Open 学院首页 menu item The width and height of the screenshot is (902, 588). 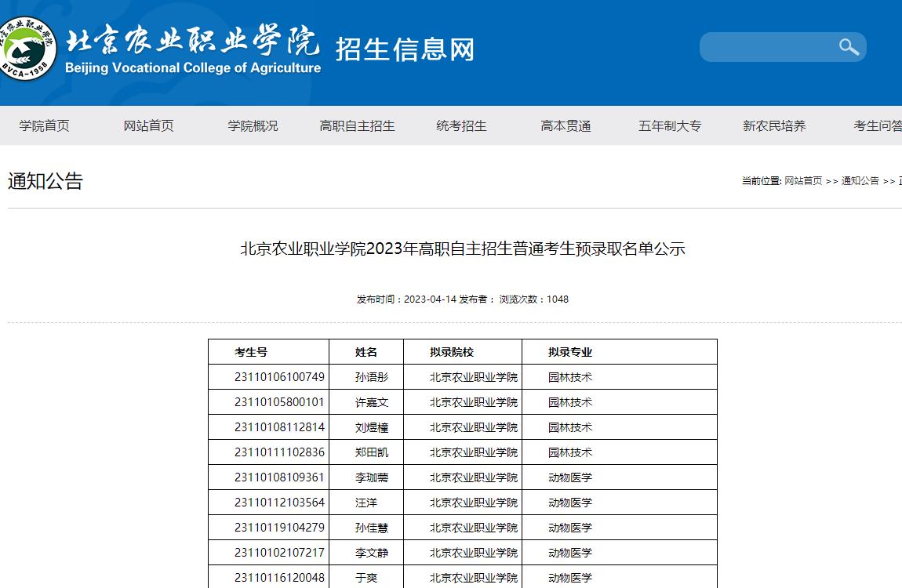pyautogui.click(x=44, y=125)
